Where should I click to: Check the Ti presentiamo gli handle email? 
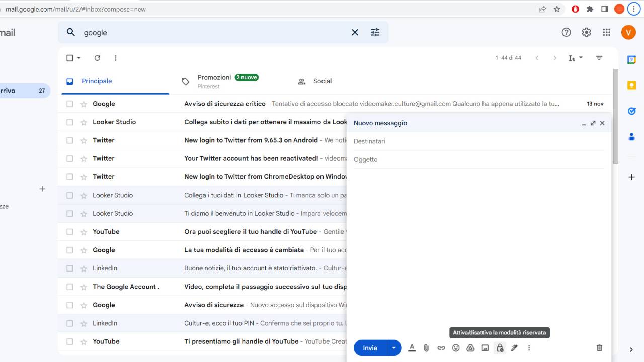pyautogui.click(x=70, y=341)
